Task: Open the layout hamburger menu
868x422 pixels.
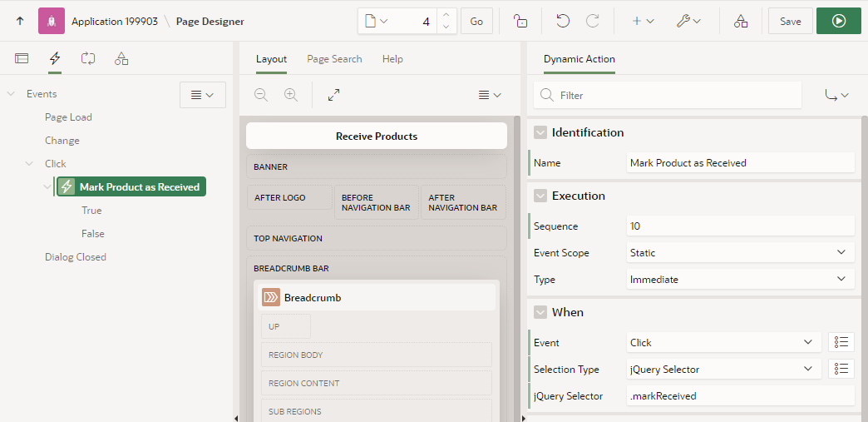Action: tap(490, 95)
